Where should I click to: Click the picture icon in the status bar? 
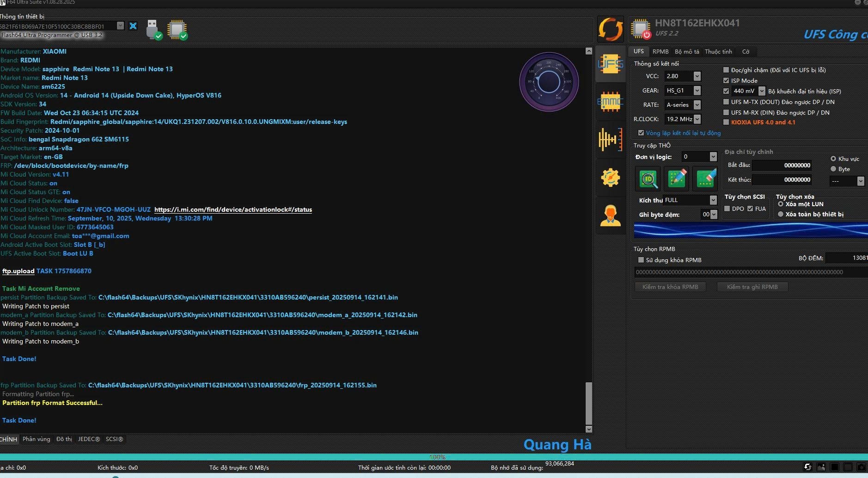[x=821, y=467]
